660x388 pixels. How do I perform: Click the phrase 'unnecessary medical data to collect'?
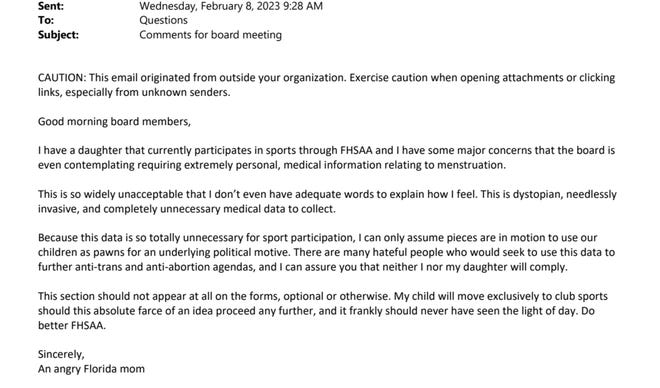[x=247, y=209]
